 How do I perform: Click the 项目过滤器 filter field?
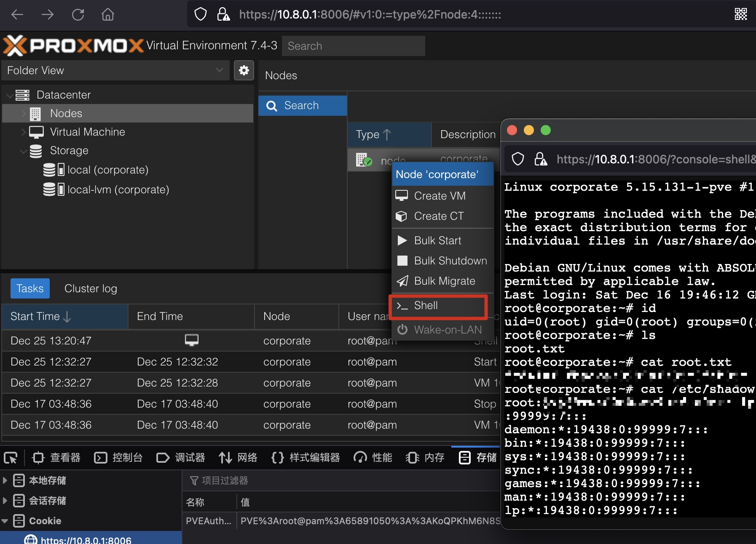click(x=341, y=480)
